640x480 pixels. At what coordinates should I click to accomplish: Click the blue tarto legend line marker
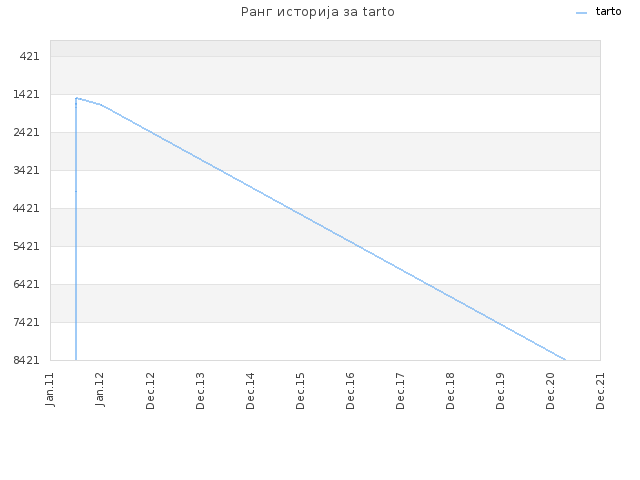pyautogui.click(x=581, y=13)
